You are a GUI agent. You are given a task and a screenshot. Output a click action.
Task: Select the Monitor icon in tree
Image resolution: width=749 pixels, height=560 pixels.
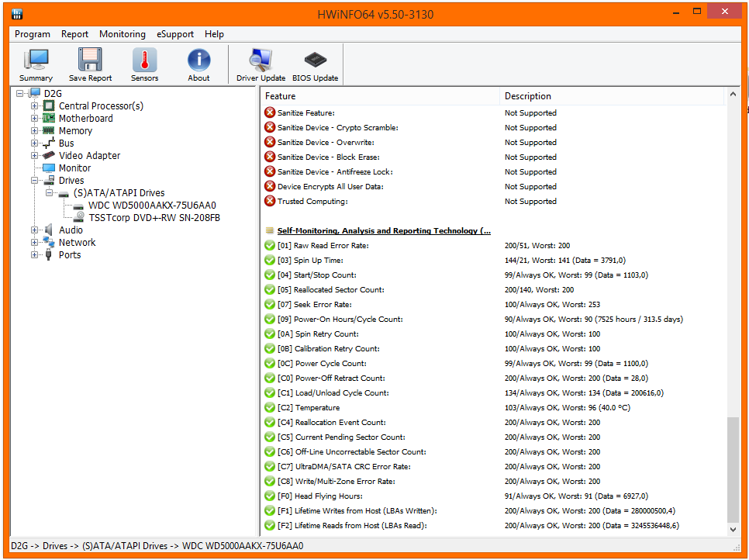point(49,168)
